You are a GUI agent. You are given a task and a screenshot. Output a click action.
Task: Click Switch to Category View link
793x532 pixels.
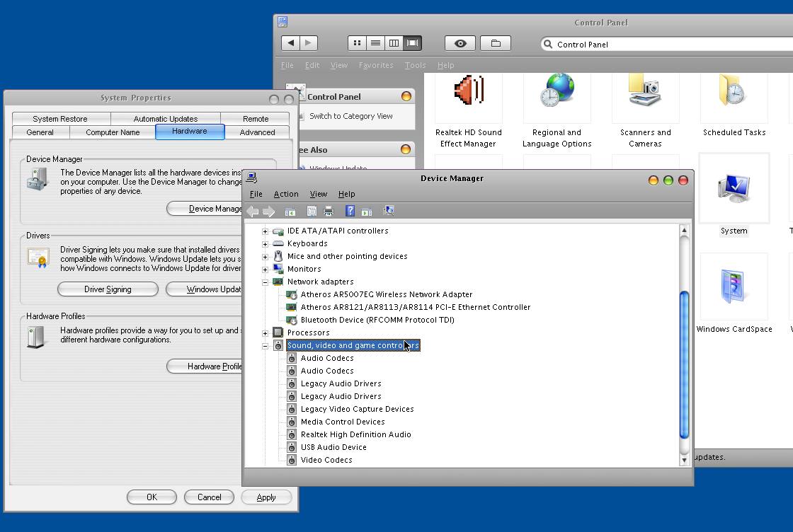click(x=351, y=116)
